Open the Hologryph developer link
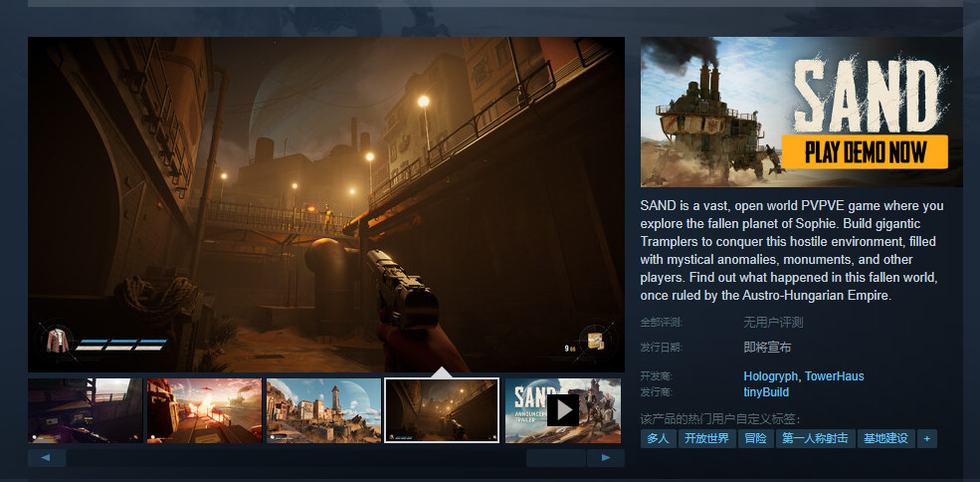The image size is (980, 482). (771, 376)
